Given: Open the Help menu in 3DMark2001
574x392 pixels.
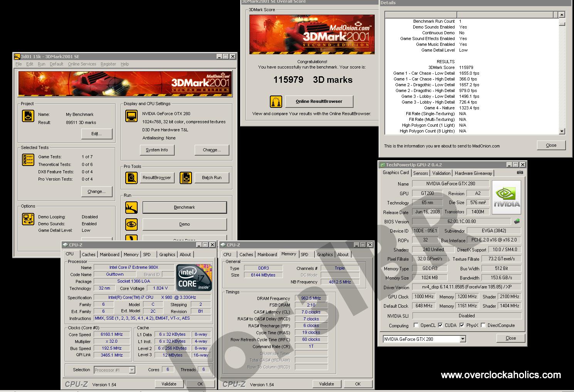Looking at the screenshot, I should (125, 64).
